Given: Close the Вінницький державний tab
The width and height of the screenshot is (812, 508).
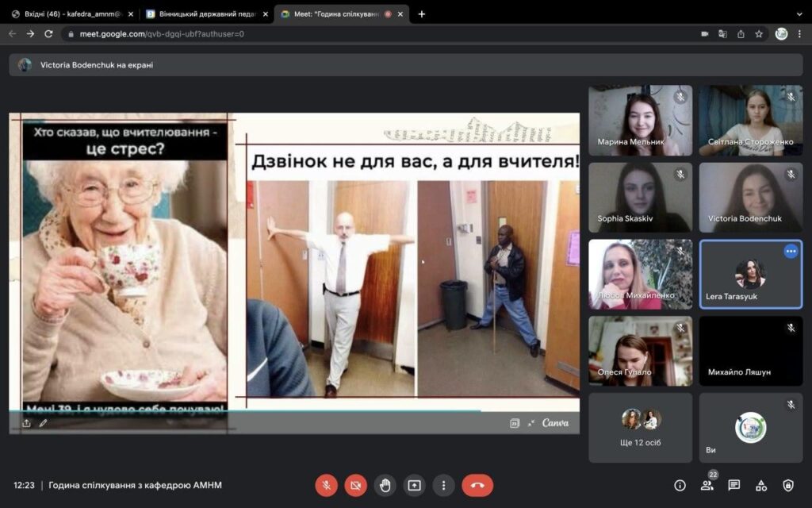Looking at the screenshot, I should click(265, 14).
